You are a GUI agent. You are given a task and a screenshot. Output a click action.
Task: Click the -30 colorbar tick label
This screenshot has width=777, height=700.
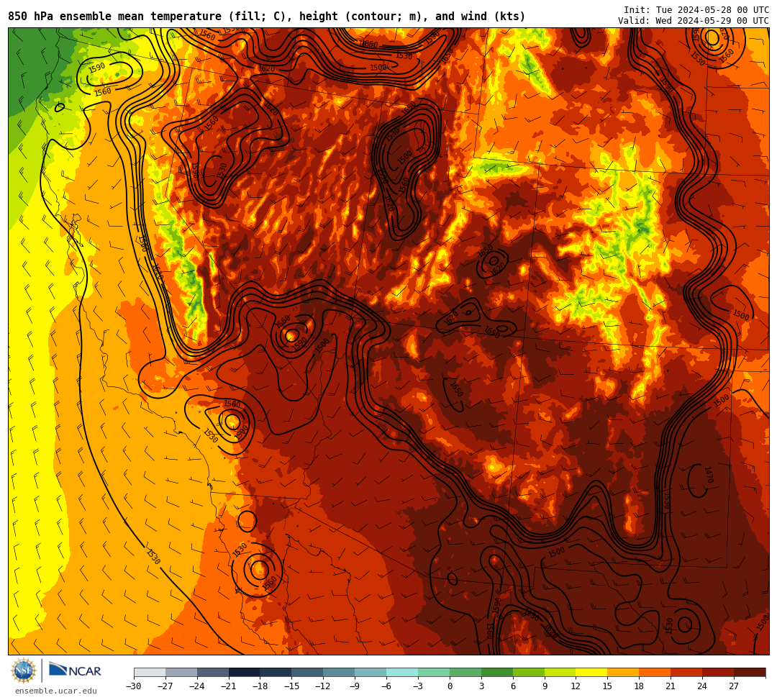(134, 686)
